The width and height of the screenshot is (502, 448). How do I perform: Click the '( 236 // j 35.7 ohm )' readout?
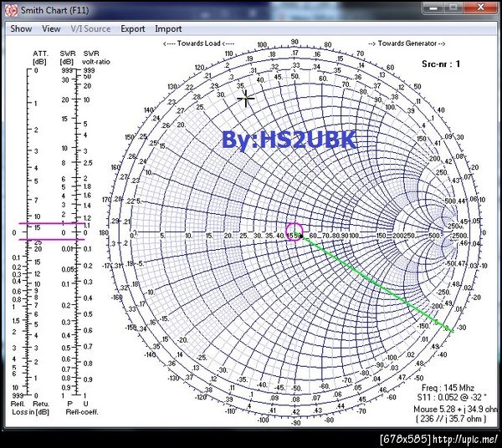[451, 419]
